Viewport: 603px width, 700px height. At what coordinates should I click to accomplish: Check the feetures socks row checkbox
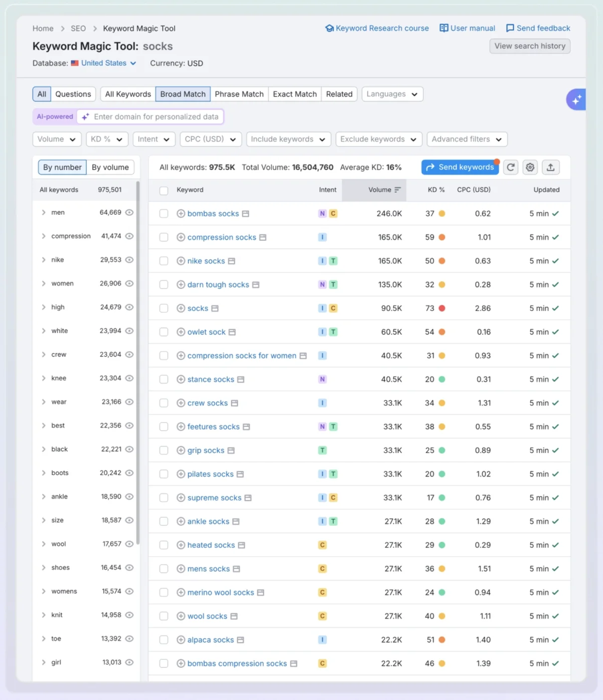[x=164, y=427]
